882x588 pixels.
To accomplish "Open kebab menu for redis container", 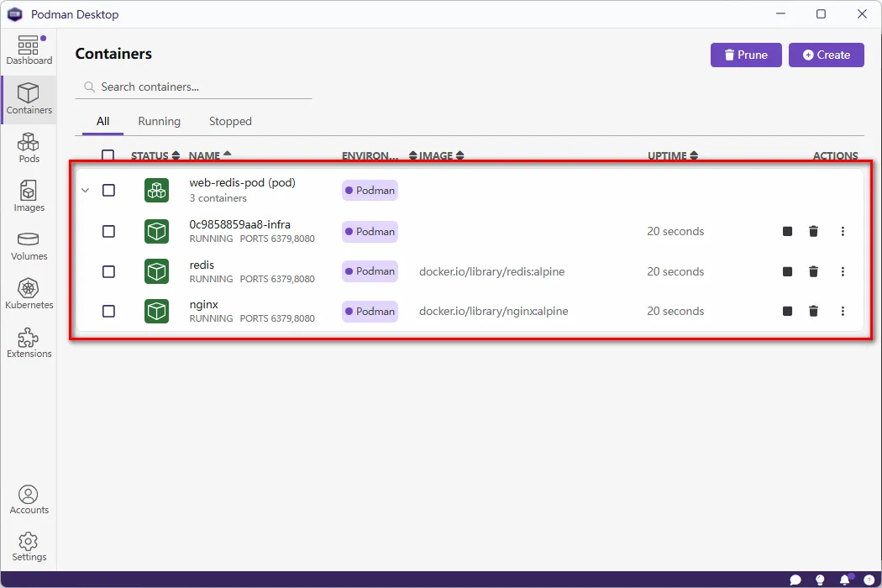I will [843, 271].
